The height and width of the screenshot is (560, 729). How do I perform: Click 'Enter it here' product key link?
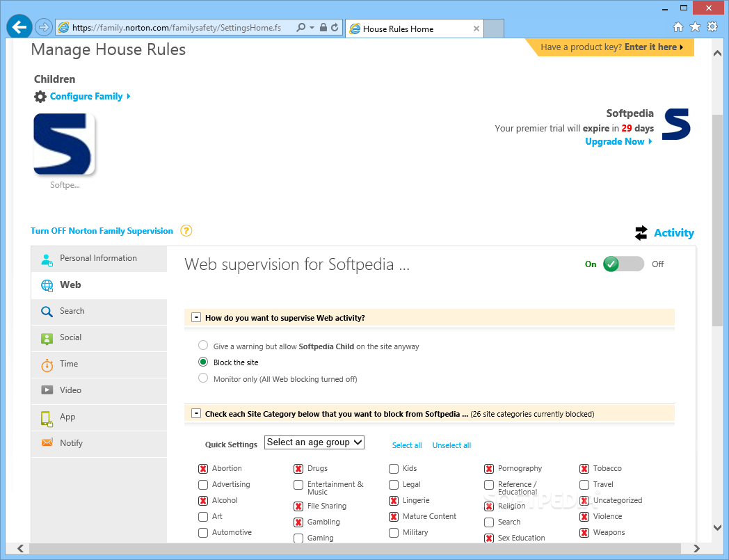654,47
